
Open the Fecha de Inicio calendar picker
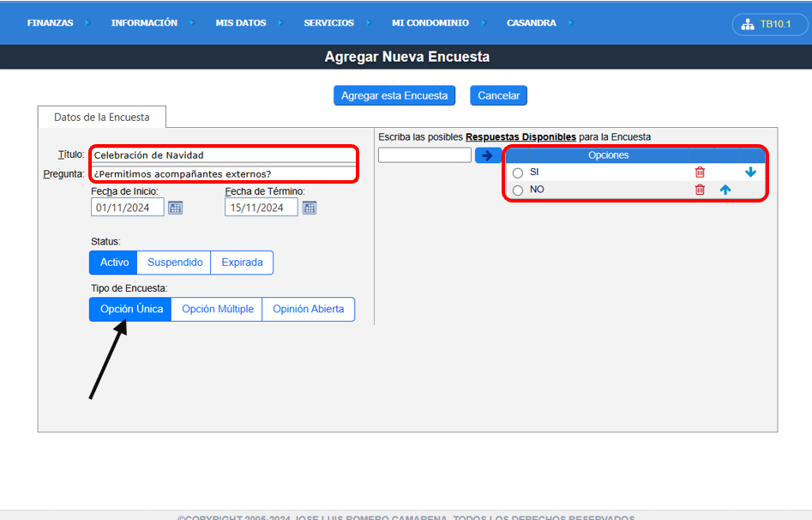point(175,208)
